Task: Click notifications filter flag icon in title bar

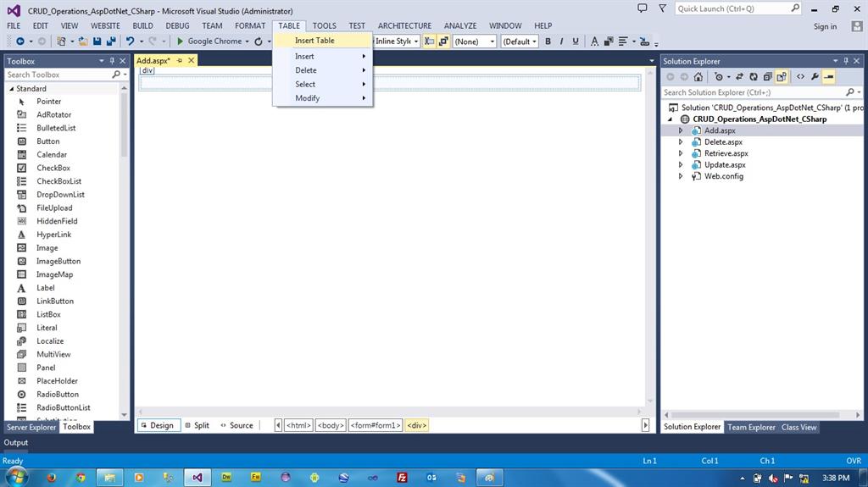Action: pyautogui.click(x=663, y=8)
